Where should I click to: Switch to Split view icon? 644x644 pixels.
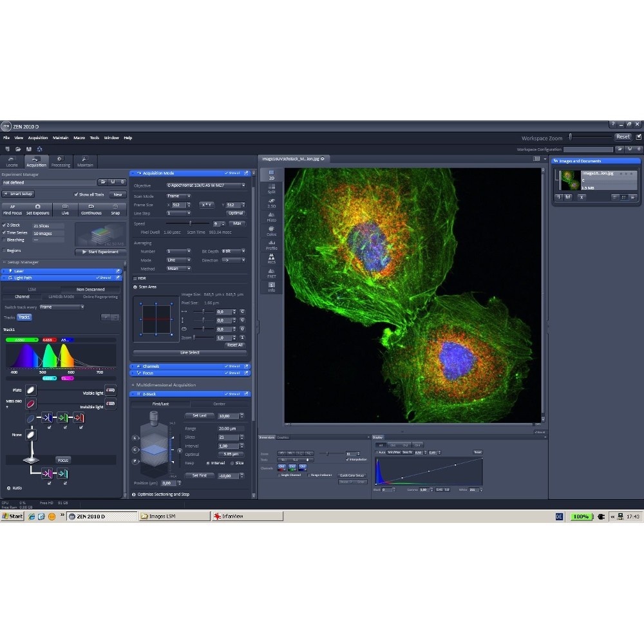[271, 189]
